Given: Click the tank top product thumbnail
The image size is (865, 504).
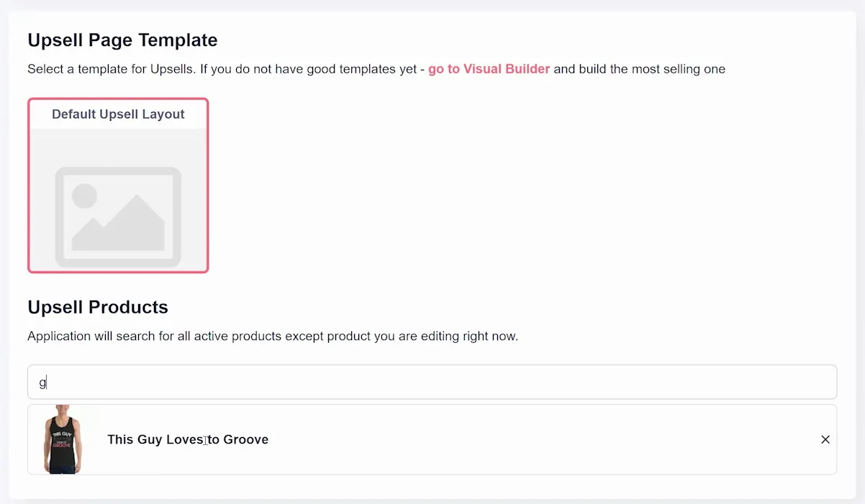Looking at the screenshot, I should (63, 439).
